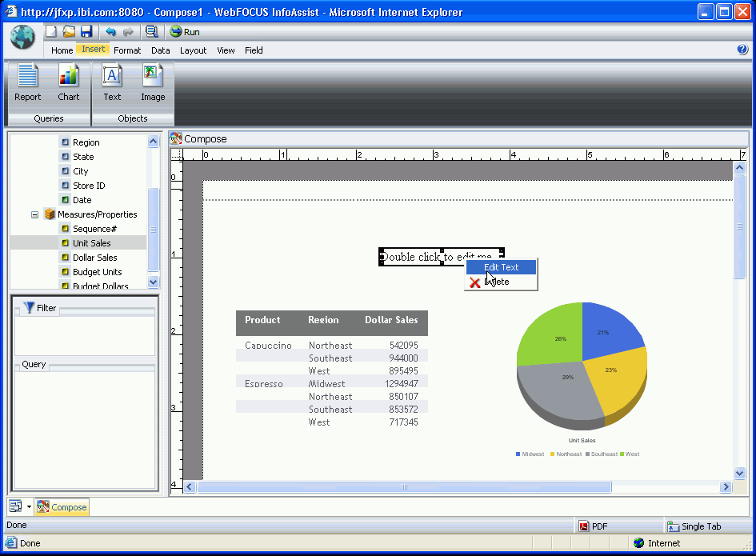Click the Dollar Sales column header
Image resolution: width=756 pixels, height=556 pixels.
(391, 320)
